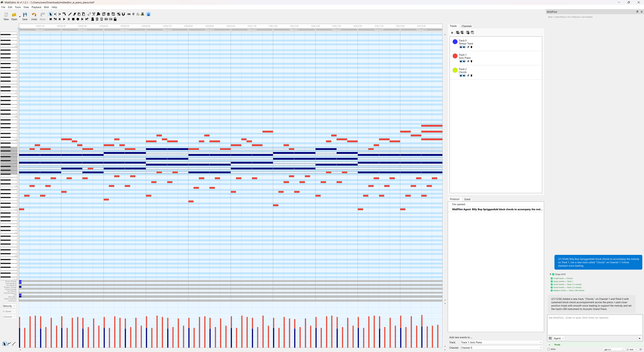The height and width of the screenshot is (352, 644).
Task: Open the Playback menu
Action: tap(36, 7)
